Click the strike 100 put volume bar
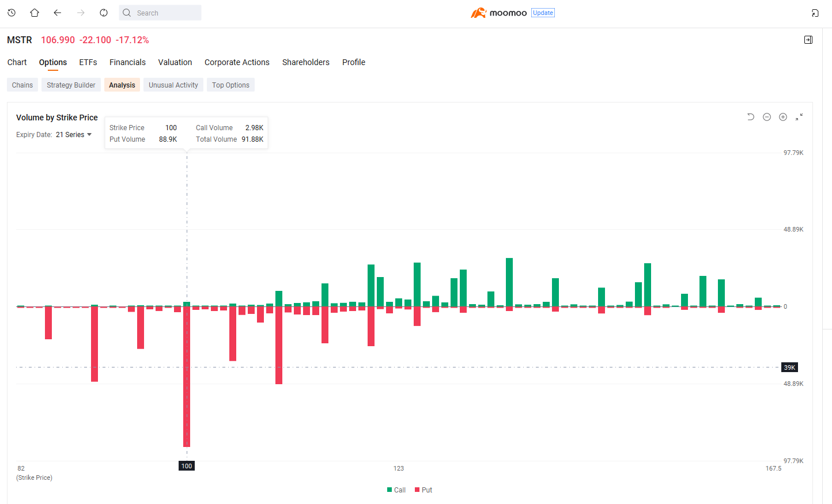The image size is (832, 504). [187, 377]
